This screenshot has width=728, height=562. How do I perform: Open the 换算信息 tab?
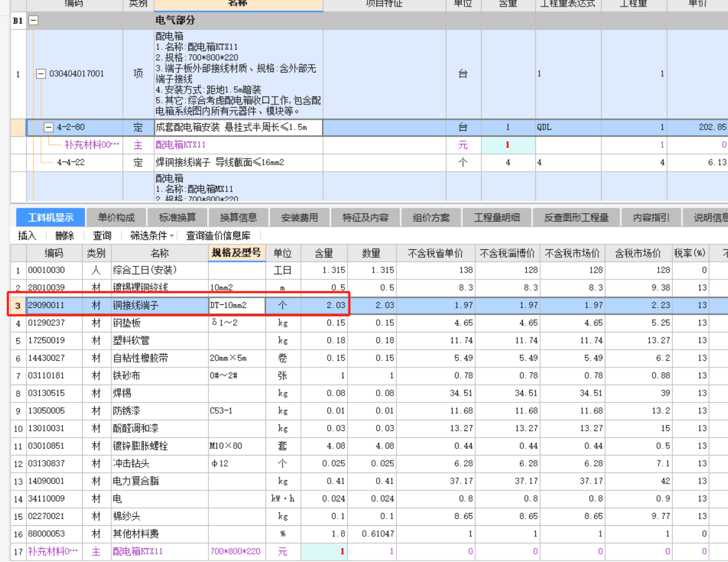238,217
